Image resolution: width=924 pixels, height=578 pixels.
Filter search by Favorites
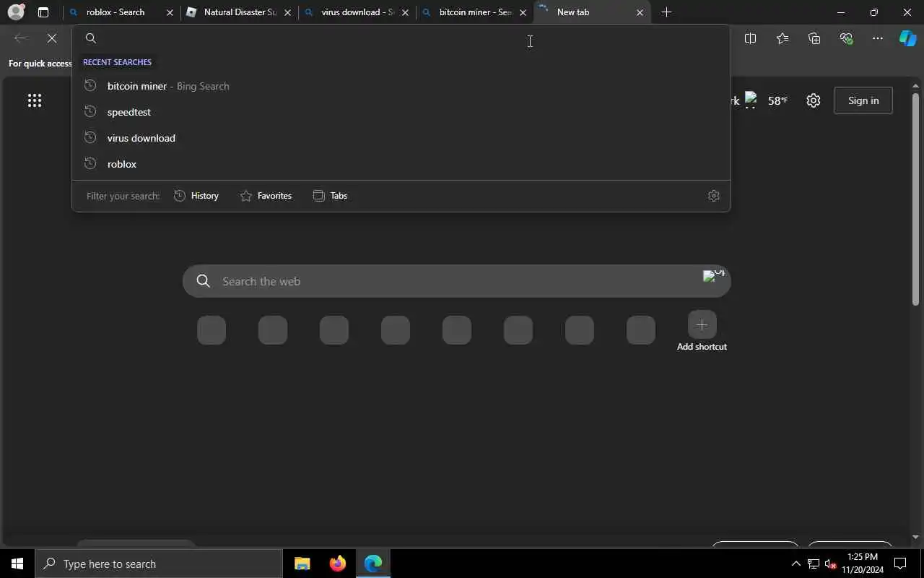[266, 196]
